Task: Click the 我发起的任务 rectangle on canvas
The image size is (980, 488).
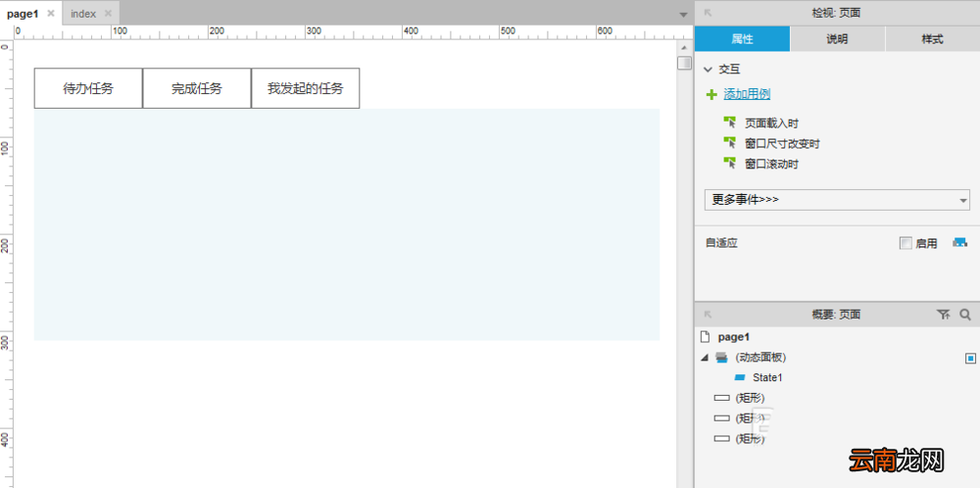Action: coord(306,88)
